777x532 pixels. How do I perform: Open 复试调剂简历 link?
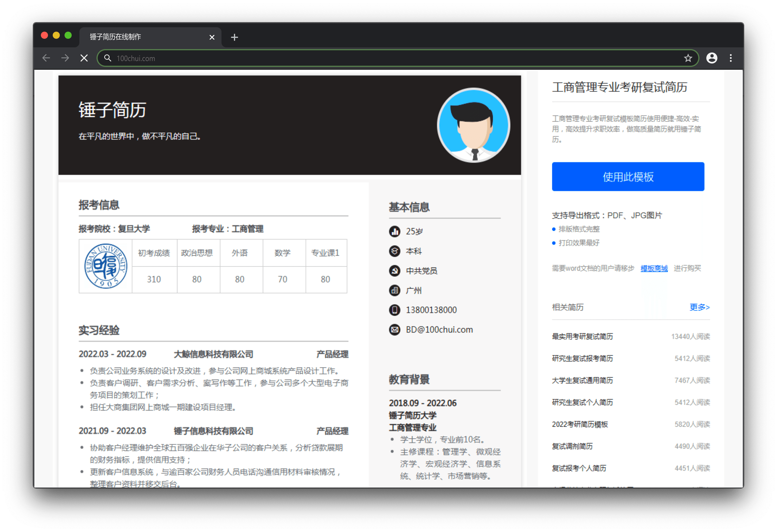[x=572, y=446]
